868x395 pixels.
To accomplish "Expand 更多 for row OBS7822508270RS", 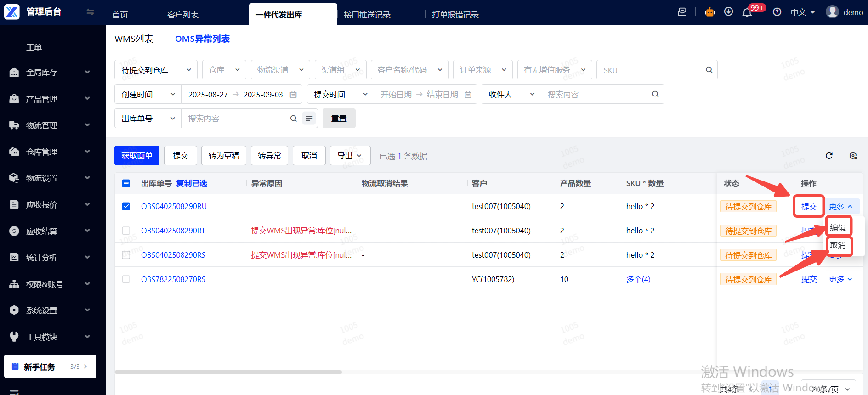I will 840,279.
